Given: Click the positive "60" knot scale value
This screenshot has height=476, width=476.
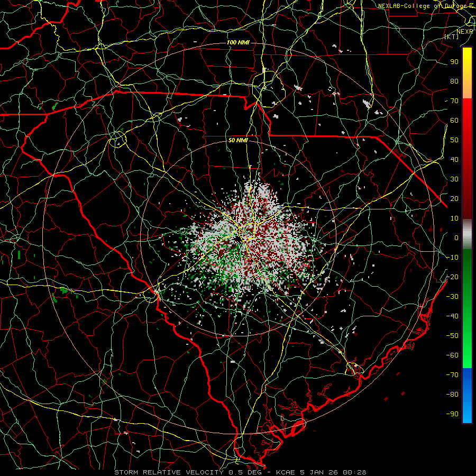Looking at the screenshot, I should coord(454,121).
